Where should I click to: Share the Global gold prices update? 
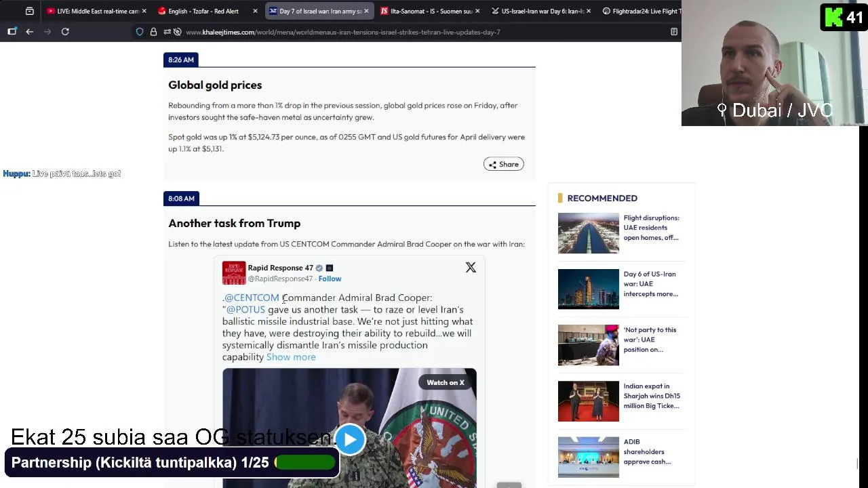click(x=504, y=164)
